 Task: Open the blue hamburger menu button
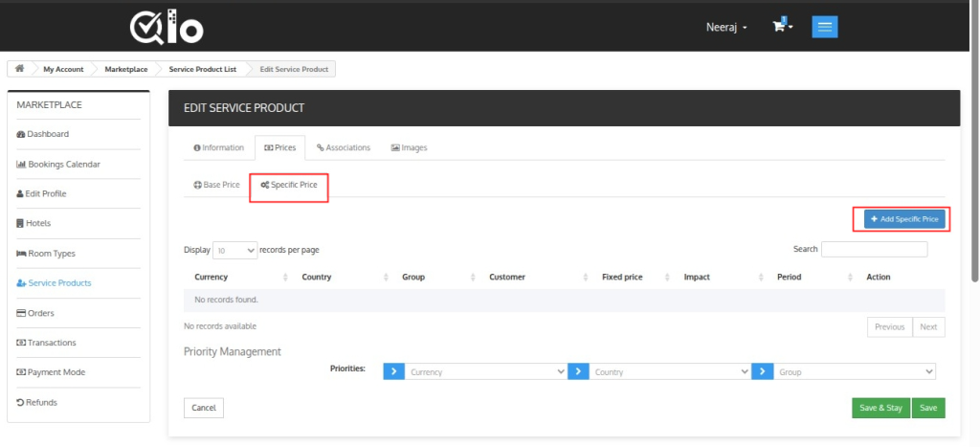pyautogui.click(x=824, y=27)
